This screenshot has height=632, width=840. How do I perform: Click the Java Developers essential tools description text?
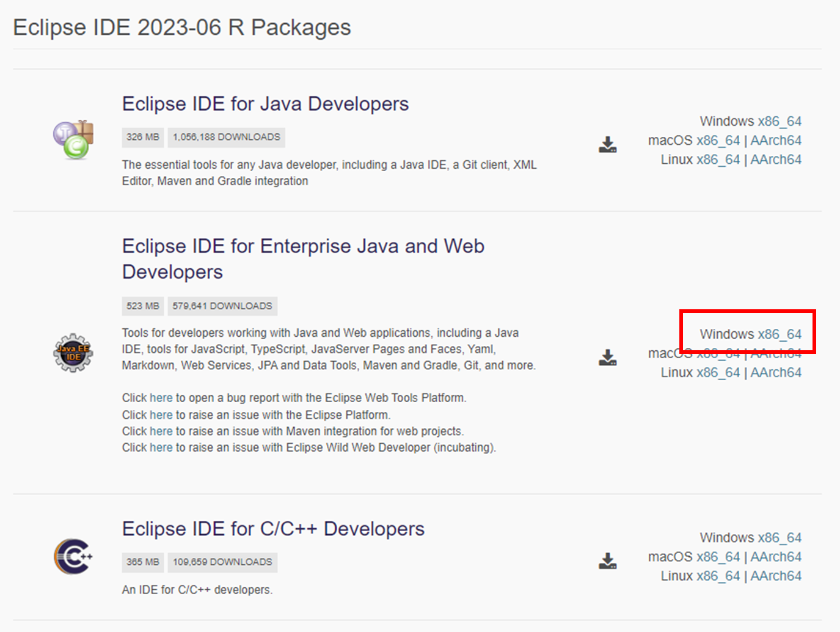click(x=329, y=173)
